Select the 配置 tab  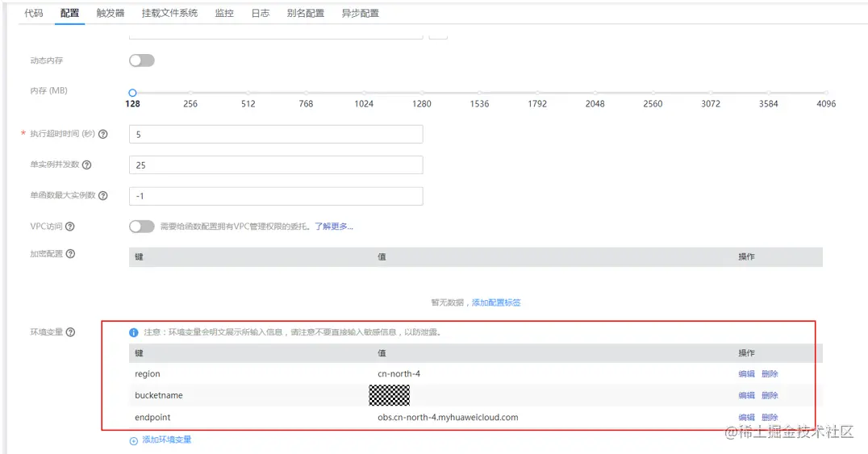tap(69, 13)
